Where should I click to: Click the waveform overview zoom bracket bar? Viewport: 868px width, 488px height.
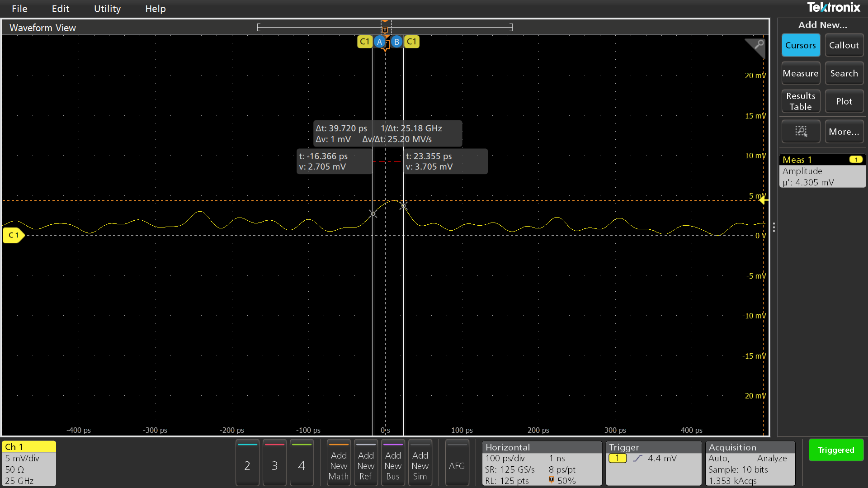point(385,28)
